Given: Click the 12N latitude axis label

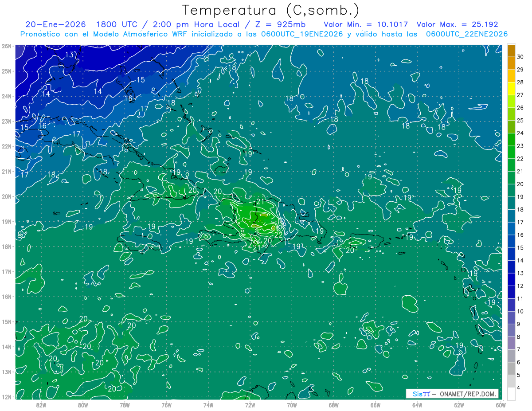Looking at the screenshot, I should coord(6,397).
